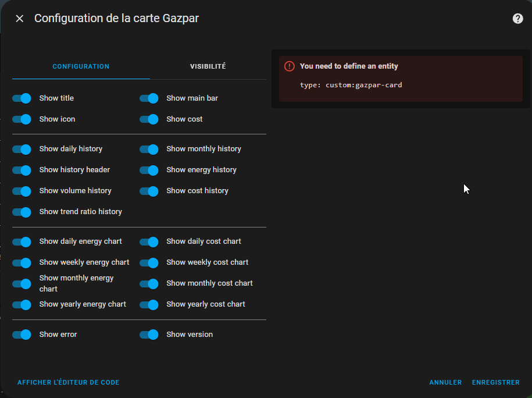Toggle Show weekly energy chart
This screenshot has height=398, width=532.
(22, 262)
